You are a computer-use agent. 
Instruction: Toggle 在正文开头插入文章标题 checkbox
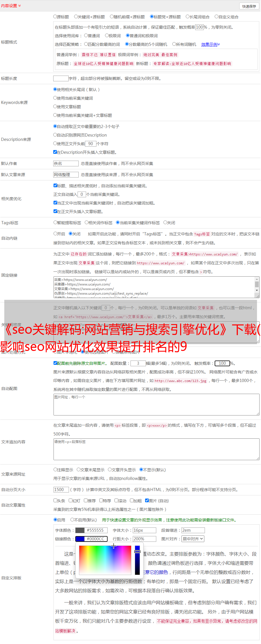[x=55, y=211]
